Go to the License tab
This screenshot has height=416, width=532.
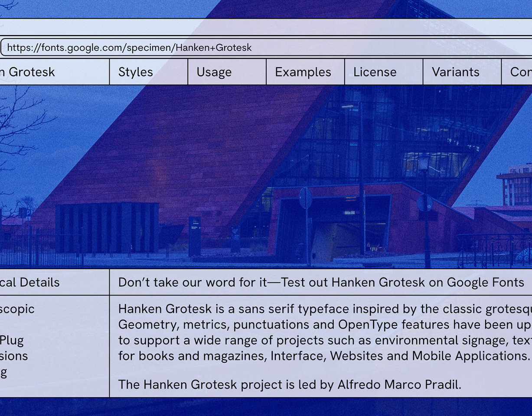pos(384,72)
